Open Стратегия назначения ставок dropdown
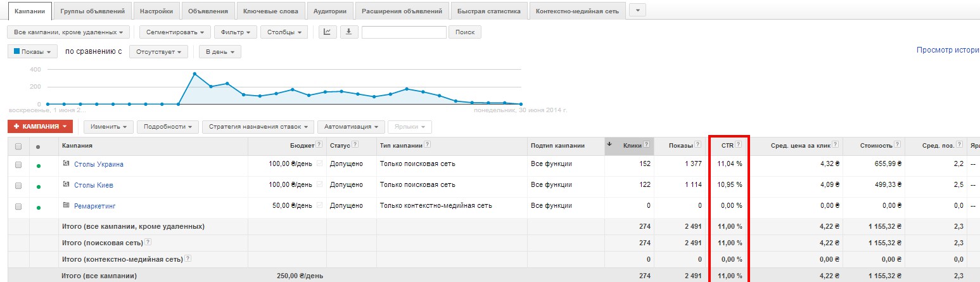 coord(258,127)
